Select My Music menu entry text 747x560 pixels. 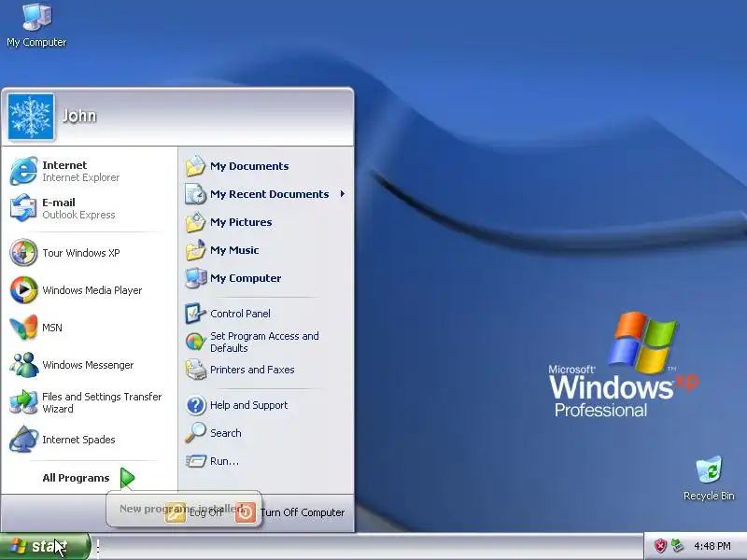click(234, 250)
